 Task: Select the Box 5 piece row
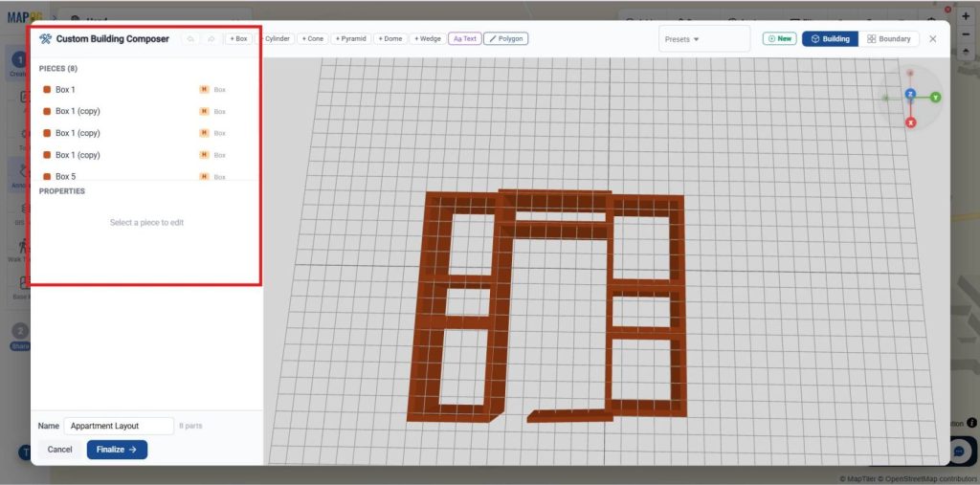[146, 177]
